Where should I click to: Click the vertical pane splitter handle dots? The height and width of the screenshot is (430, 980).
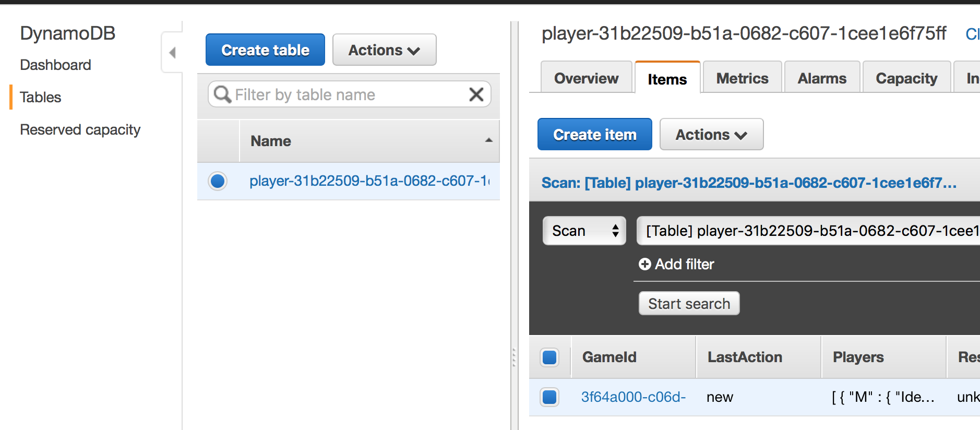(x=514, y=357)
